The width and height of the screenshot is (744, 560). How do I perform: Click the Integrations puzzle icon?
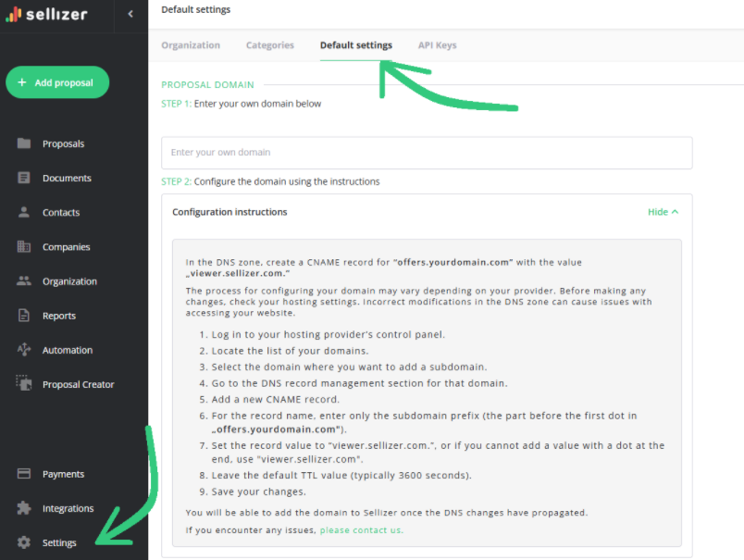pos(24,508)
